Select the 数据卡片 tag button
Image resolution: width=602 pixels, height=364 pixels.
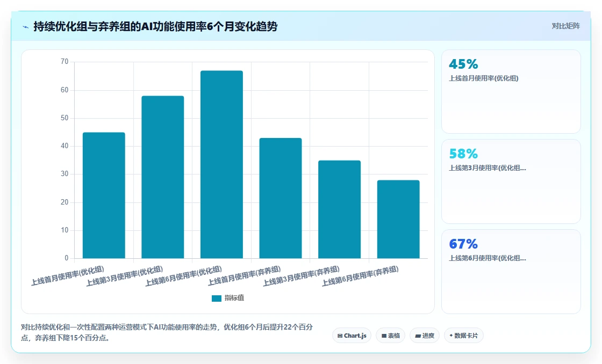tap(463, 336)
